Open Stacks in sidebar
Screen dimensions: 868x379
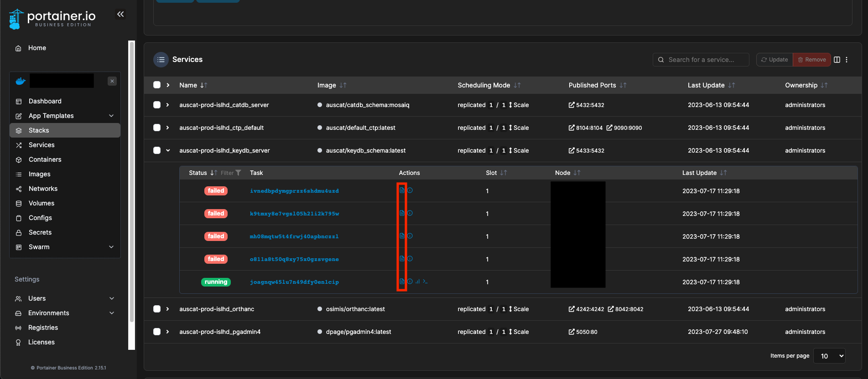pyautogui.click(x=65, y=130)
